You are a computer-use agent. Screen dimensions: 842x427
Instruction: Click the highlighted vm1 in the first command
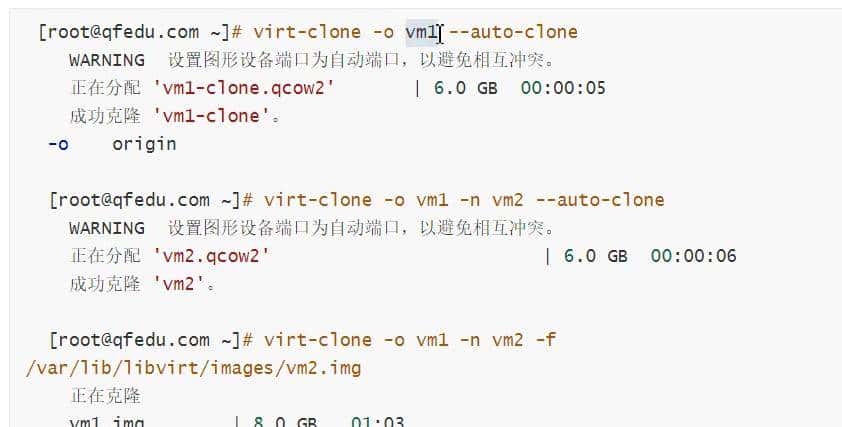tap(421, 32)
